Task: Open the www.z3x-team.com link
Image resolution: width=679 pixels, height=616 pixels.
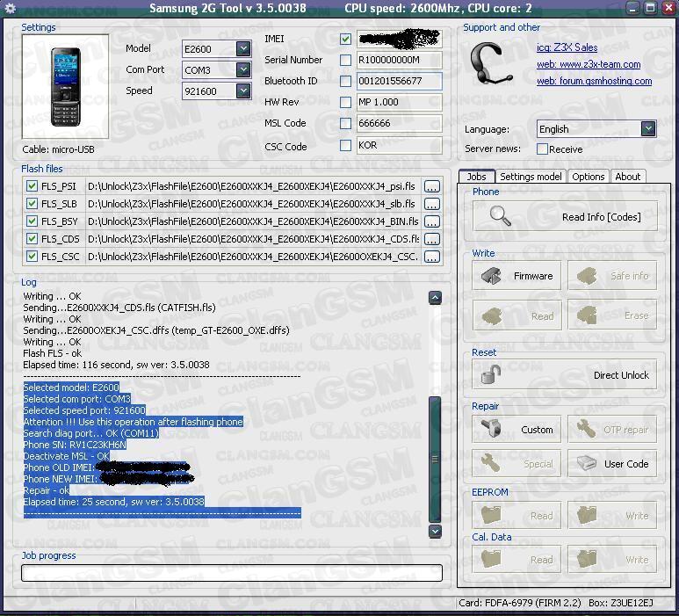Action: [589, 64]
